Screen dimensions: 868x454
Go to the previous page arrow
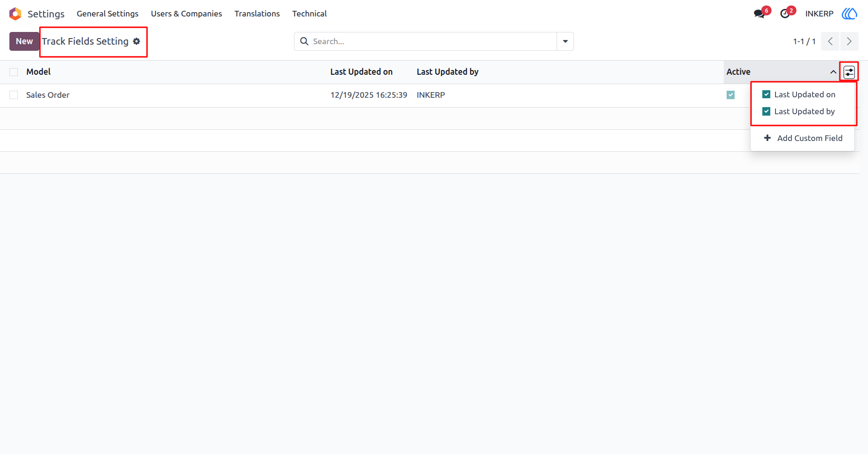pyautogui.click(x=830, y=41)
